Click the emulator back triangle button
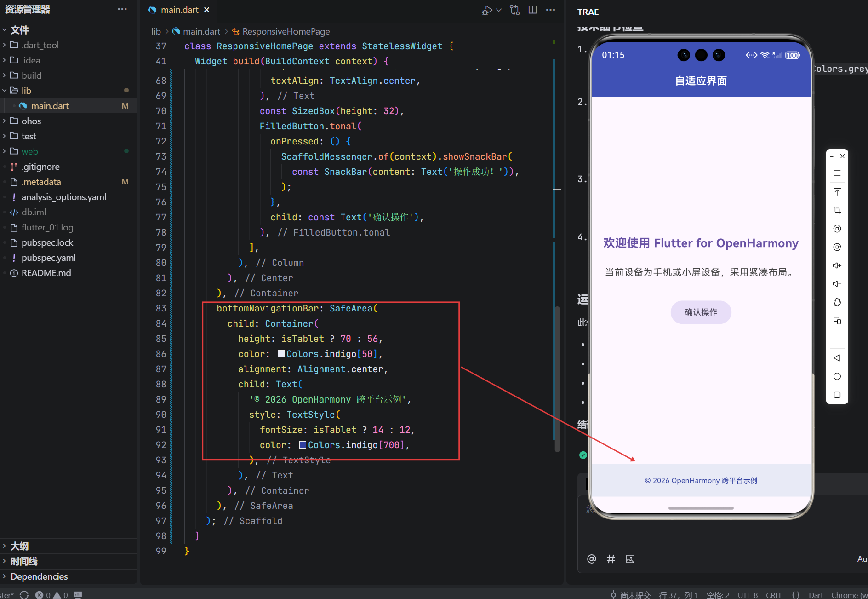 coord(837,358)
